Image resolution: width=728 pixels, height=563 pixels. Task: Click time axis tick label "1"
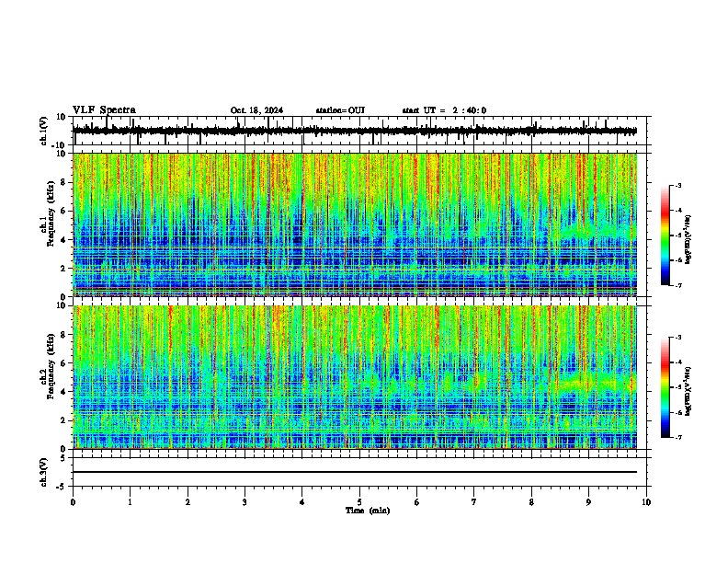[x=130, y=502]
